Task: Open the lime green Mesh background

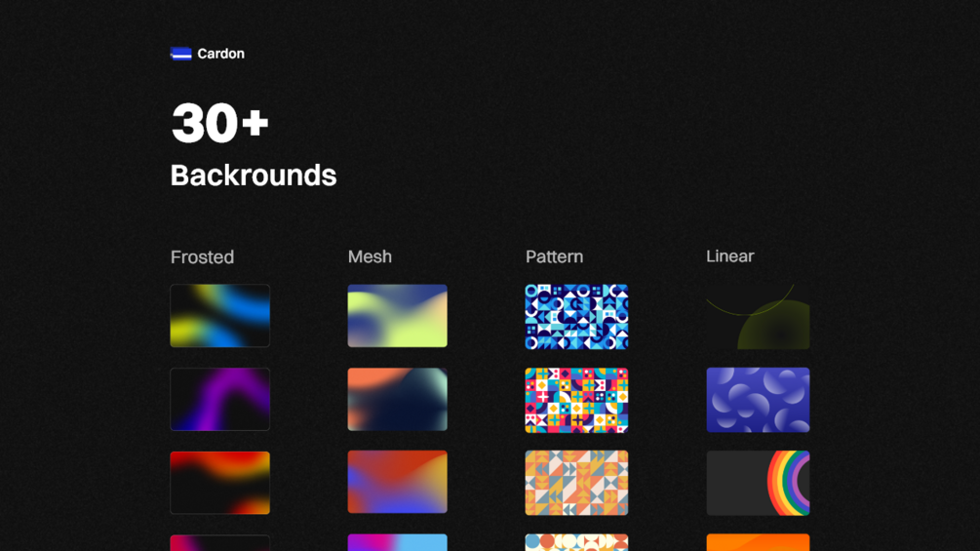Action: pos(398,315)
